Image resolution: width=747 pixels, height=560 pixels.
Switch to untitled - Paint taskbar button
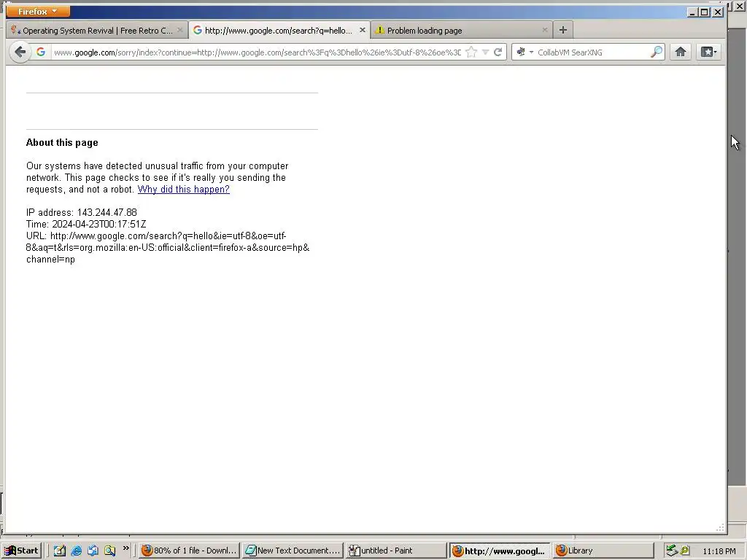pos(396,551)
